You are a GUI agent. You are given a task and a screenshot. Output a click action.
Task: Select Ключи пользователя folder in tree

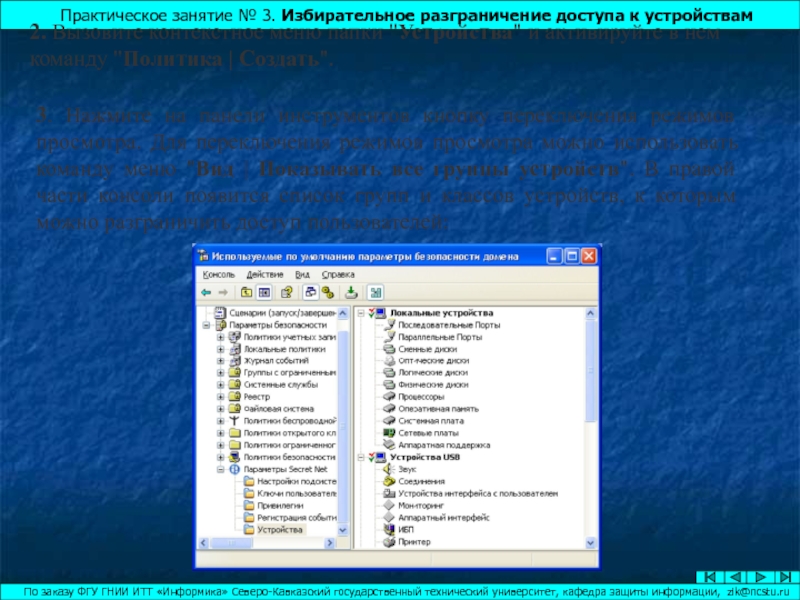click(x=295, y=493)
